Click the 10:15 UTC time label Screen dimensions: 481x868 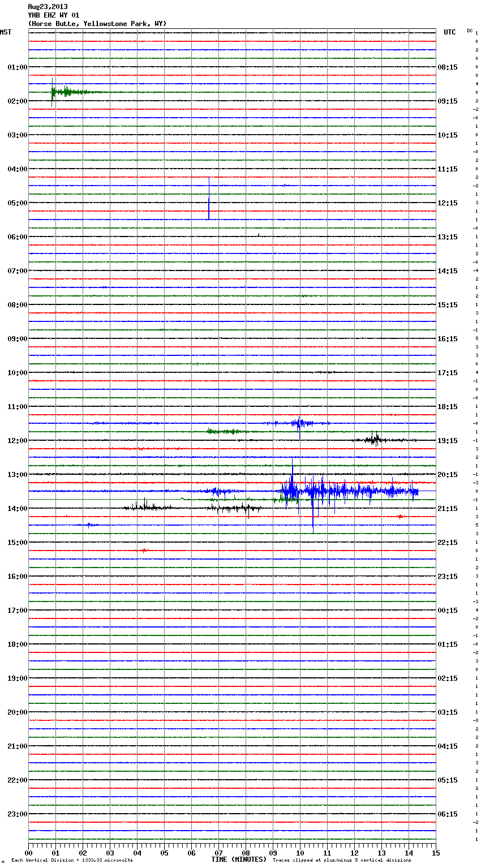pos(448,135)
